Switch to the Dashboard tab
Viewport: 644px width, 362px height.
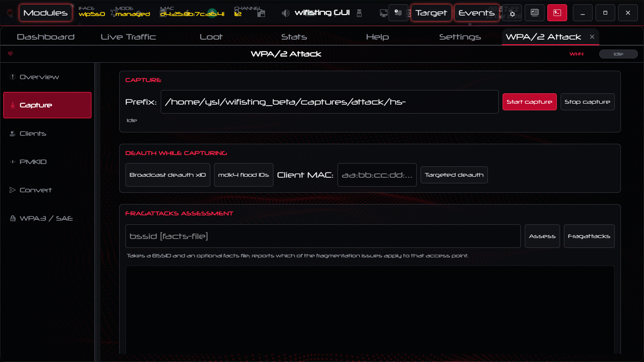click(x=46, y=37)
